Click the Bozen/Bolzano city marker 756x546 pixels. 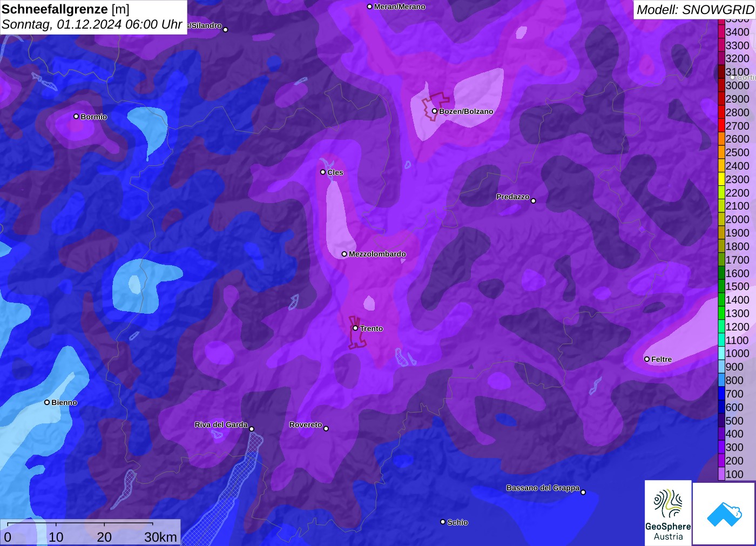[434, 111]
